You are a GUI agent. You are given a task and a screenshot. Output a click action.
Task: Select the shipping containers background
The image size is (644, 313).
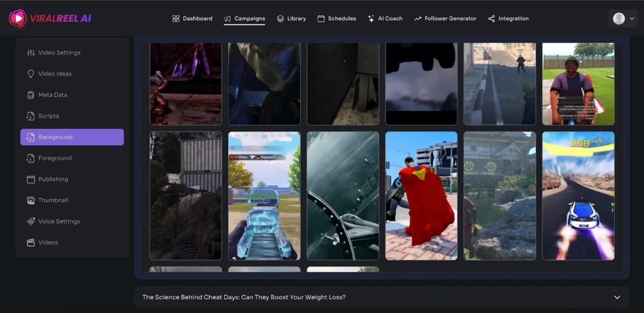click(x=186, y=195)
